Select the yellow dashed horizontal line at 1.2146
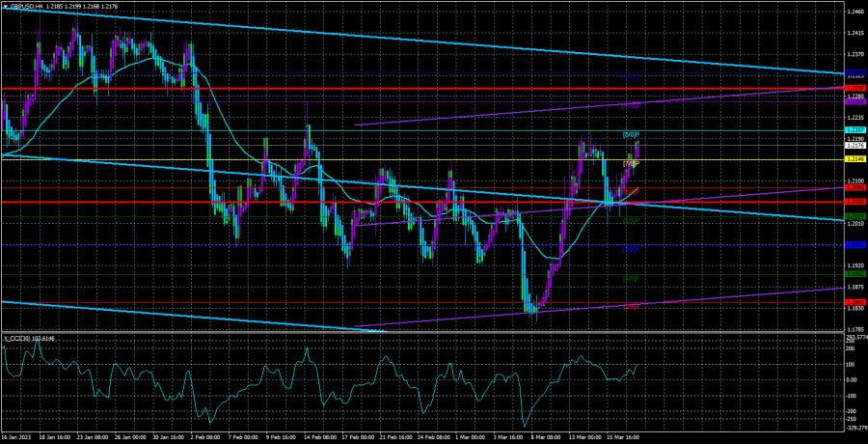 pos(421,159)
